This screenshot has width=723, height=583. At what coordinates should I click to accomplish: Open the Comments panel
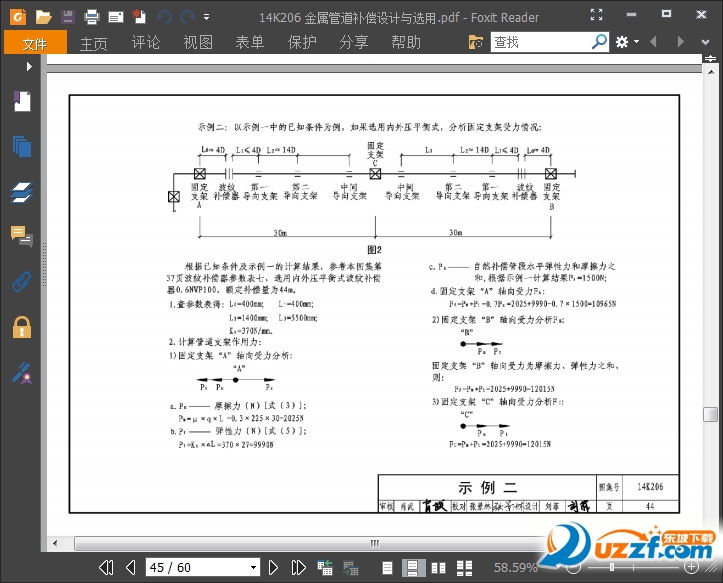click(x=22, y=236)
